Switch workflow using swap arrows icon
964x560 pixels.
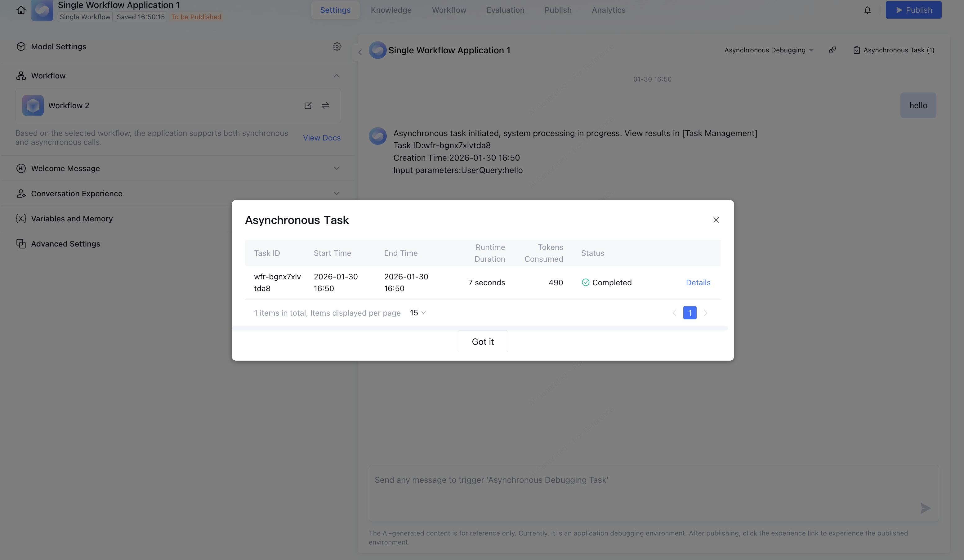click(325, 105)
